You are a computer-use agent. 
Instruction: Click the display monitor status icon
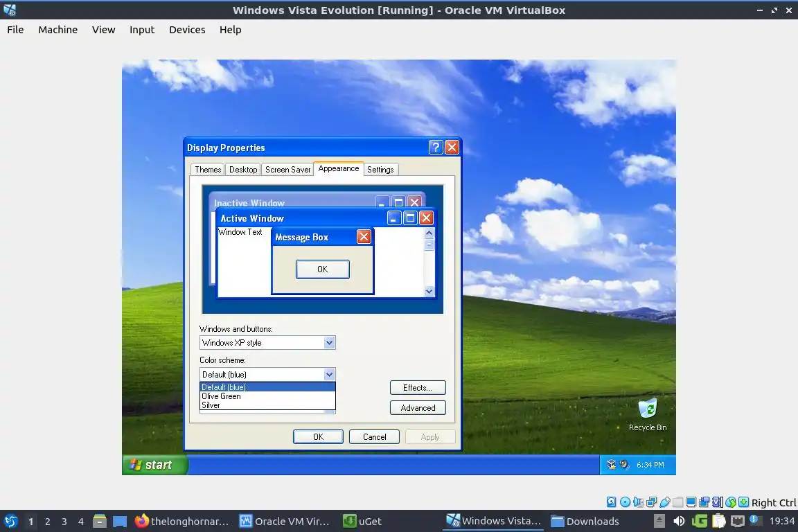coord(691,502)
